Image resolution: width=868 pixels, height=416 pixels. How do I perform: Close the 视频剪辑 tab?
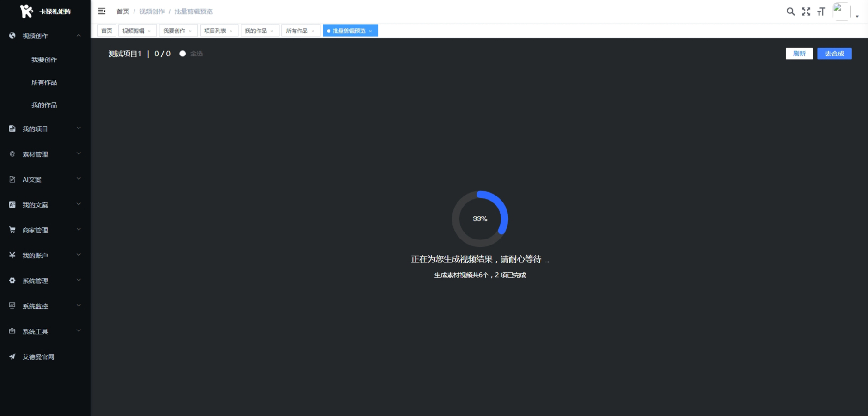149,31
